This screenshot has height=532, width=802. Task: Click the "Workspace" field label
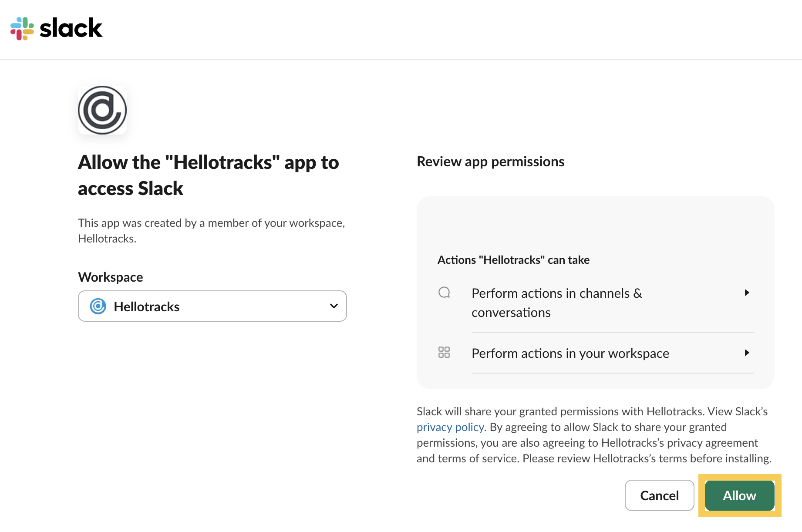pyautogui.click(x=111, y=277)
